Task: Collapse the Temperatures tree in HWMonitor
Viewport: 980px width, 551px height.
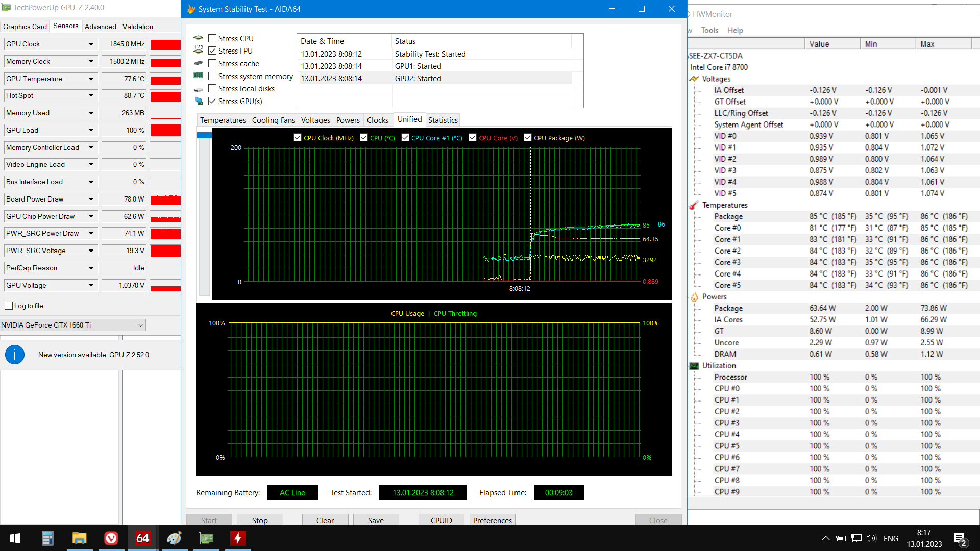Action: (x=724, y=205)
